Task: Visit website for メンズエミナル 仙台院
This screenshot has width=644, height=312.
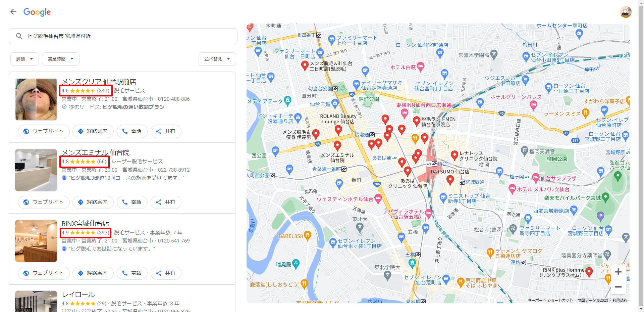Action: pos(44,202)
